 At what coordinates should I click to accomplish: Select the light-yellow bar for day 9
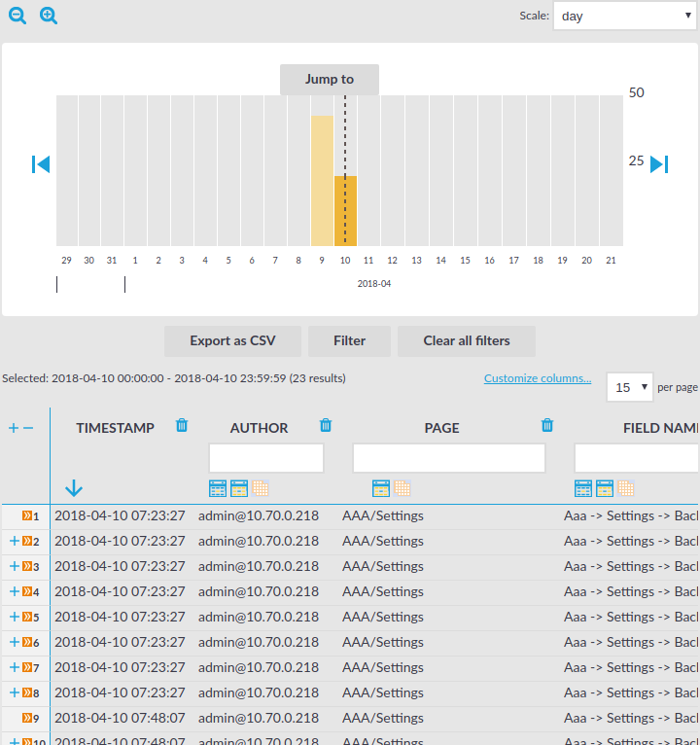pyautogui.click(x=323, y=181)
